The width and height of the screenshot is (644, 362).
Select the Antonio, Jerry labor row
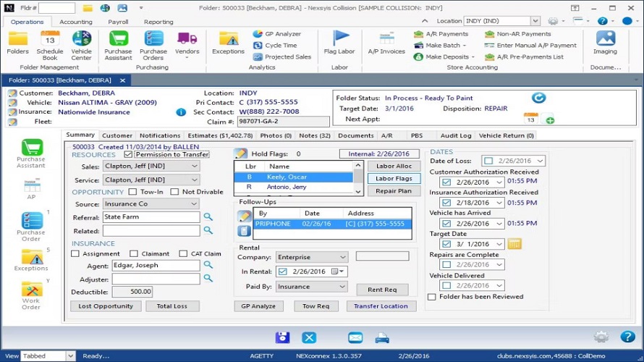pos(293,187)
